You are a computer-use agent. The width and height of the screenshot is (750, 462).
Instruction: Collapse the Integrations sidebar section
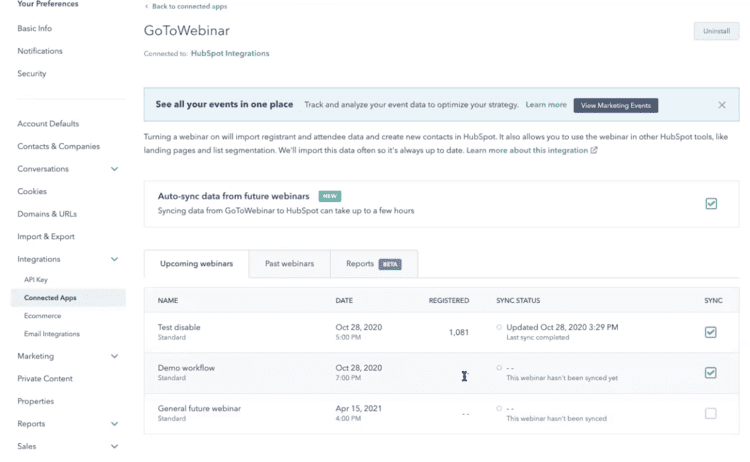pos(114,259)
